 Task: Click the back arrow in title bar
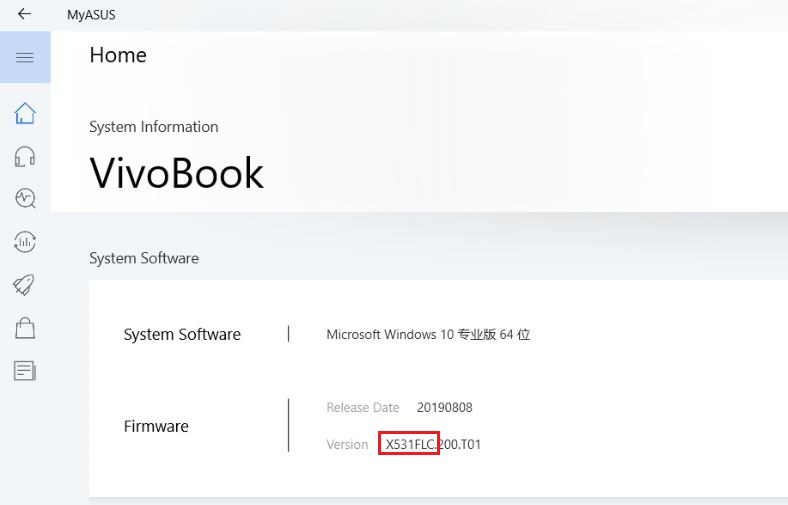24,14
